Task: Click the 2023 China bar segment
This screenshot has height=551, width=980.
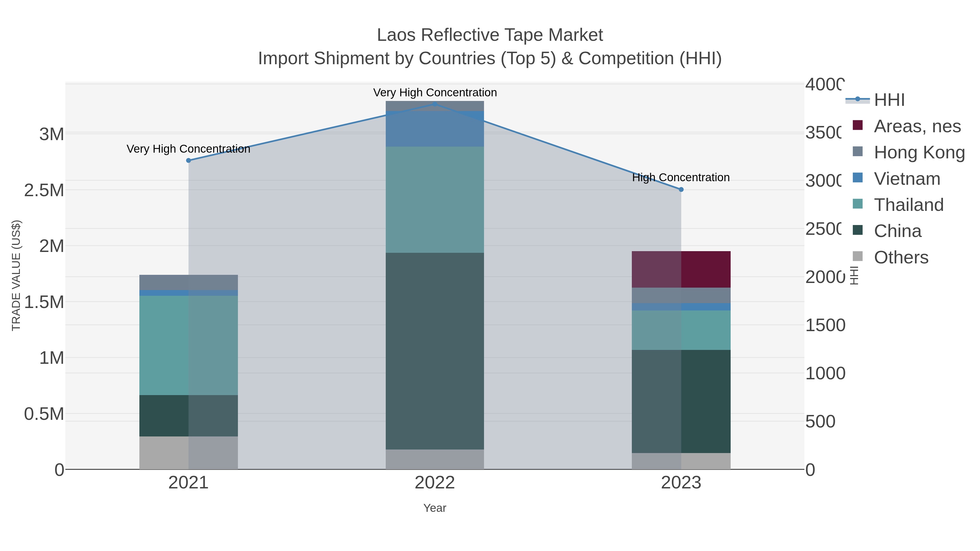Action: tap(681, 401)
